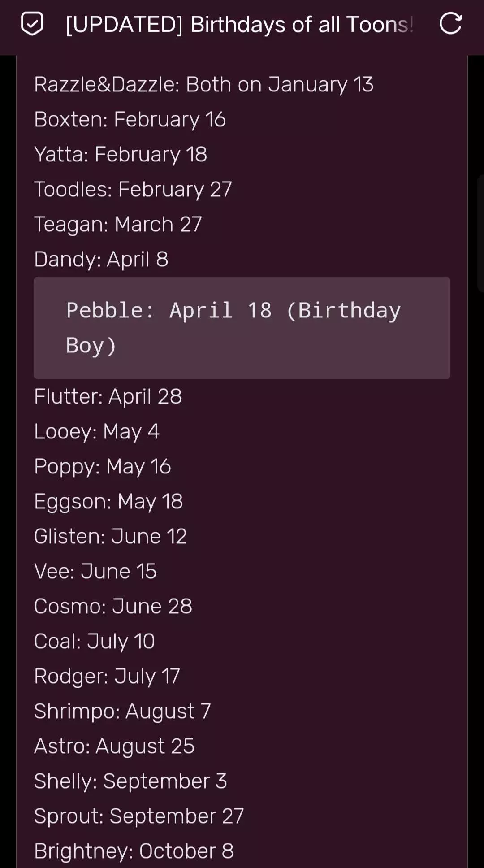Tap the Cosmo June 28 line
The width and height of the screenshot is (484, 868).
113,607
